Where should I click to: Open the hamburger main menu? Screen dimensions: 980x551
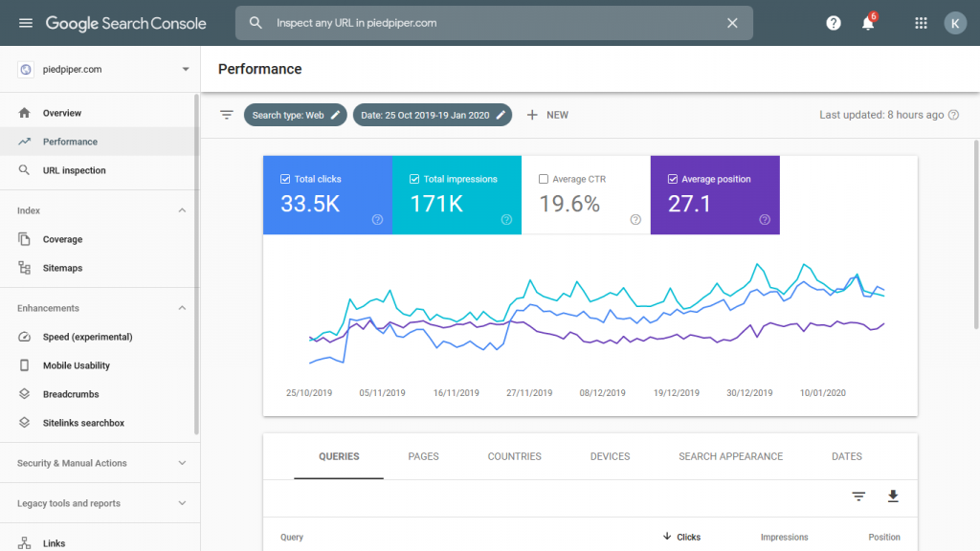pyautogui.click(x=26, y=23)
